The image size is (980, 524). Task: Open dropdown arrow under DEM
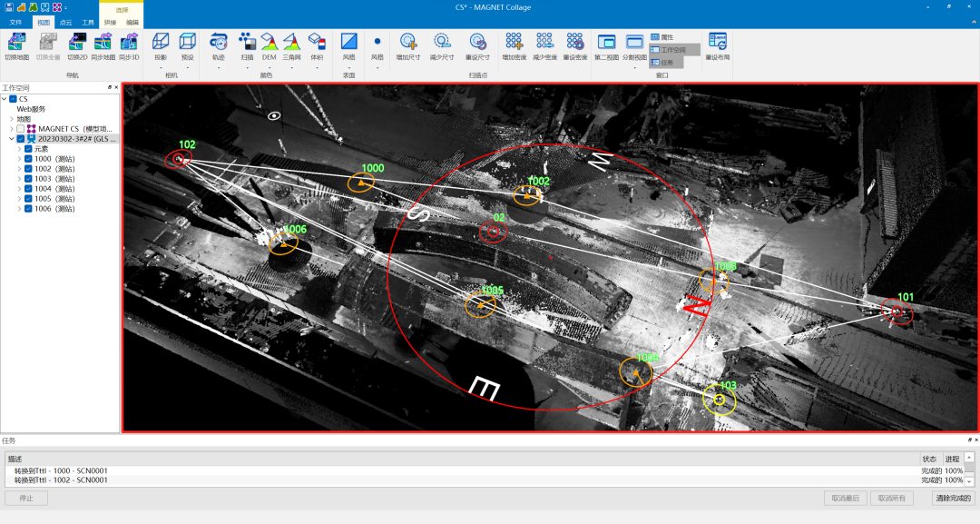(x=269, y=67)
